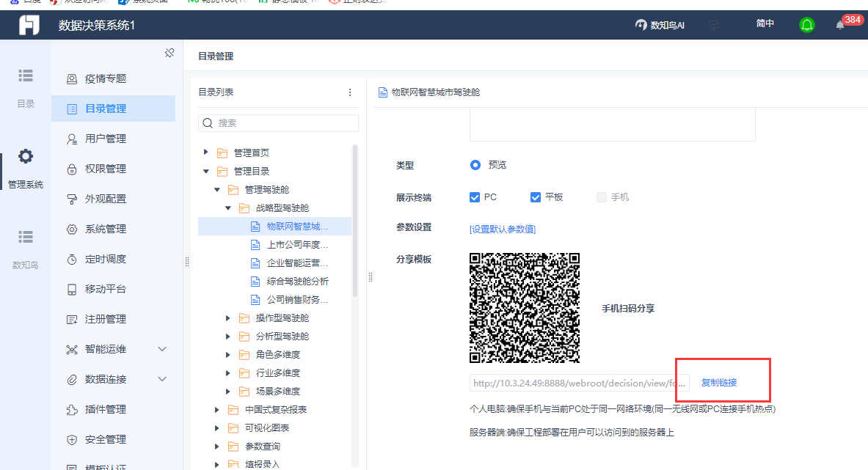The height and width of the screenshot is (470, 868).
Task: Expand the 智能运维 chevron
Action: point(162,349)
